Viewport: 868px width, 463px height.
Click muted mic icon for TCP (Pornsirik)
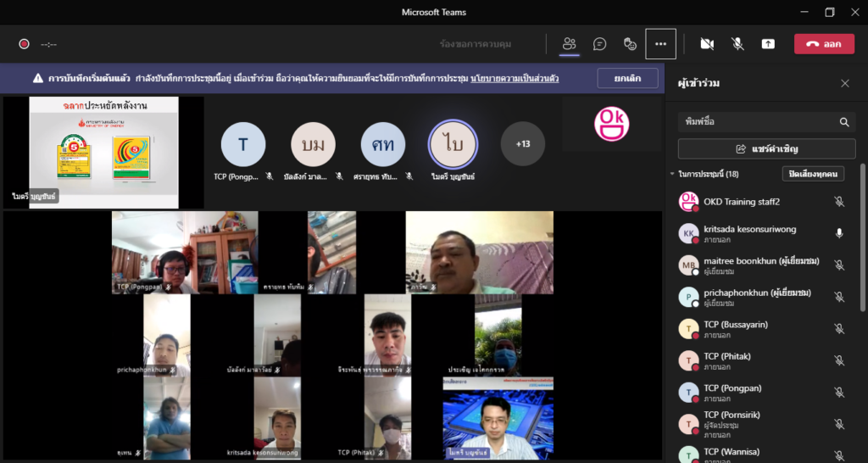pyautogui.click(x=839, y=424)
